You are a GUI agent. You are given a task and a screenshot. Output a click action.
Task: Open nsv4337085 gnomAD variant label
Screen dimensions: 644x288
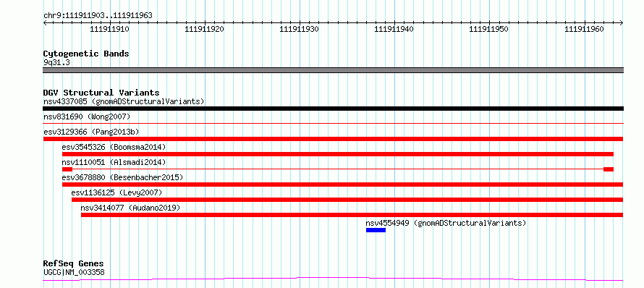click(x=124, y=101)
